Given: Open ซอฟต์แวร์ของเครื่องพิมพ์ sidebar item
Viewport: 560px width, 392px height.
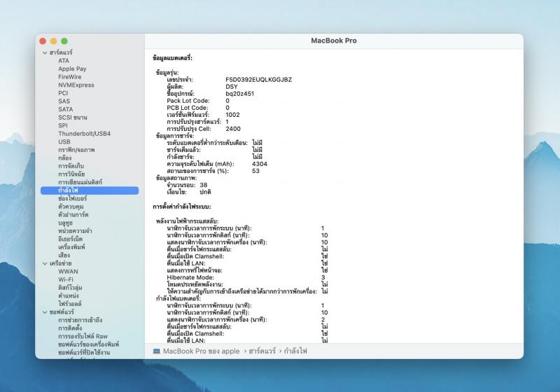Looking at the screenshot, I should click(x=89, y=344).
